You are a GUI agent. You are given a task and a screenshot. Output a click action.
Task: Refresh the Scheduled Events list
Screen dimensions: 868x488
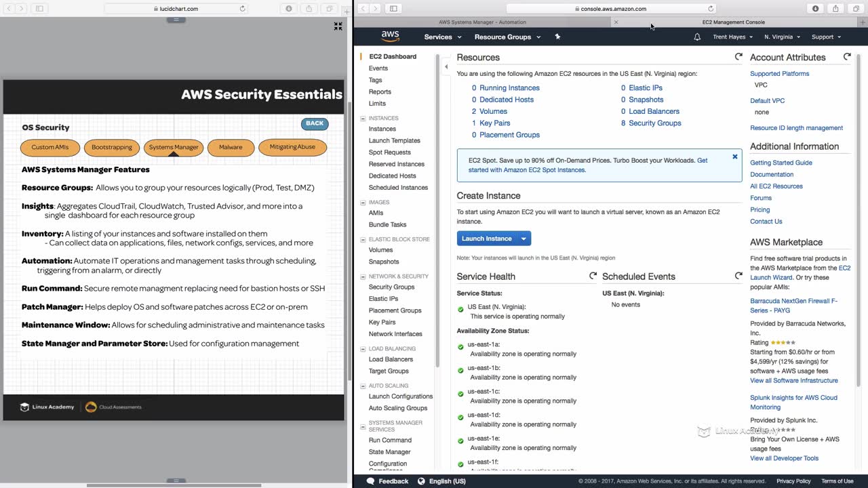tap(738, 276)
